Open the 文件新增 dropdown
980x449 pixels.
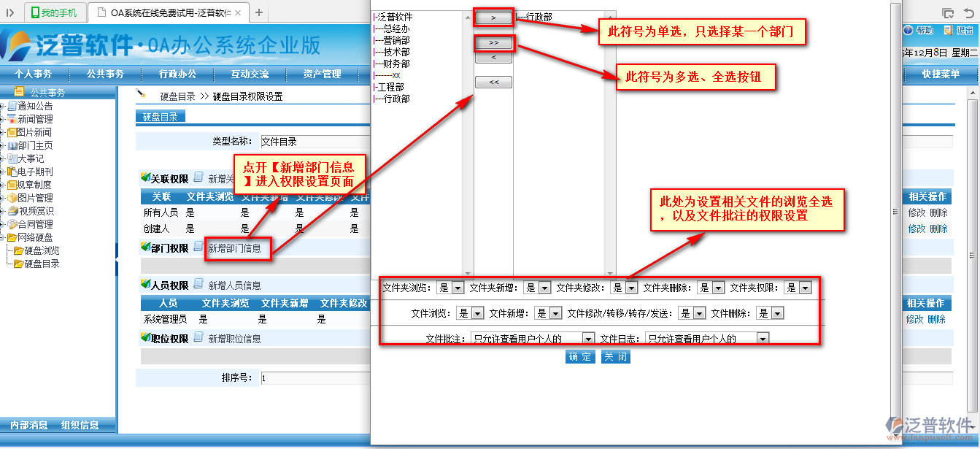[547, 312]
